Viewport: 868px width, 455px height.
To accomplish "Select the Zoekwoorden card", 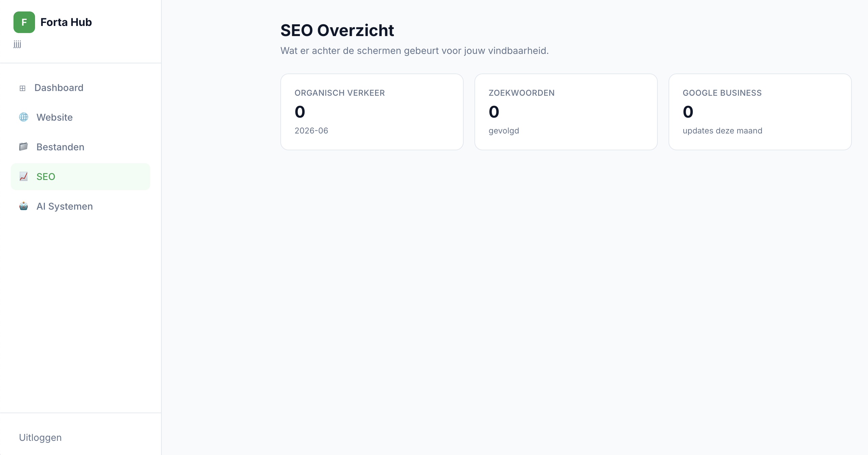I will (x=566, y=112).
